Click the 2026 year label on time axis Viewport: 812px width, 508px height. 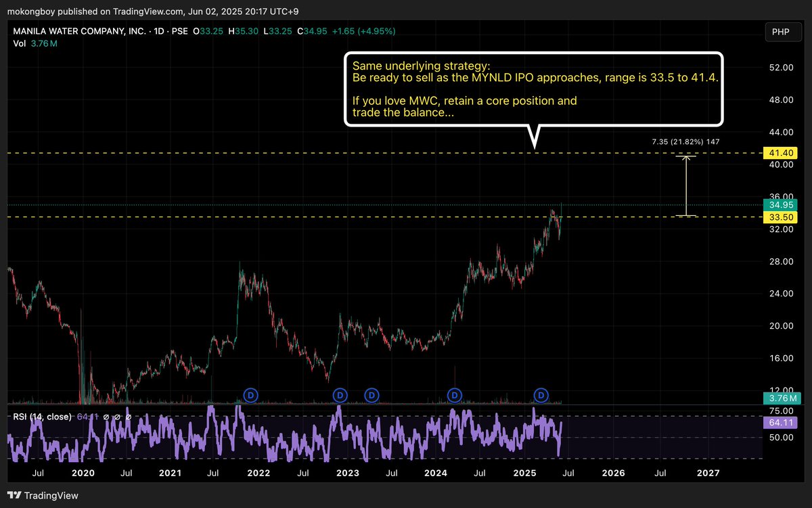pyautogui.click(x=613, y=474)
